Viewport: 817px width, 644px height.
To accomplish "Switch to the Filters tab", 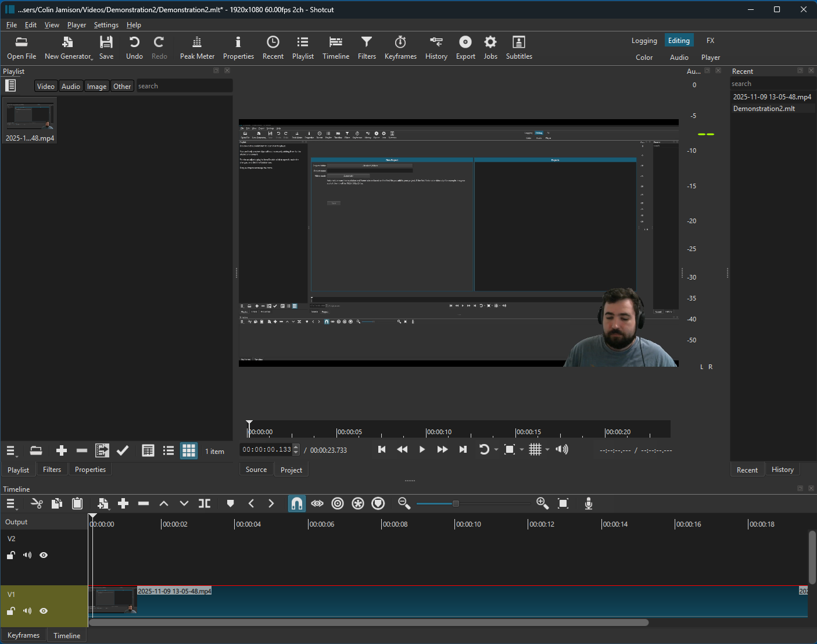I will pyautogui.click(x=52, y=469).
